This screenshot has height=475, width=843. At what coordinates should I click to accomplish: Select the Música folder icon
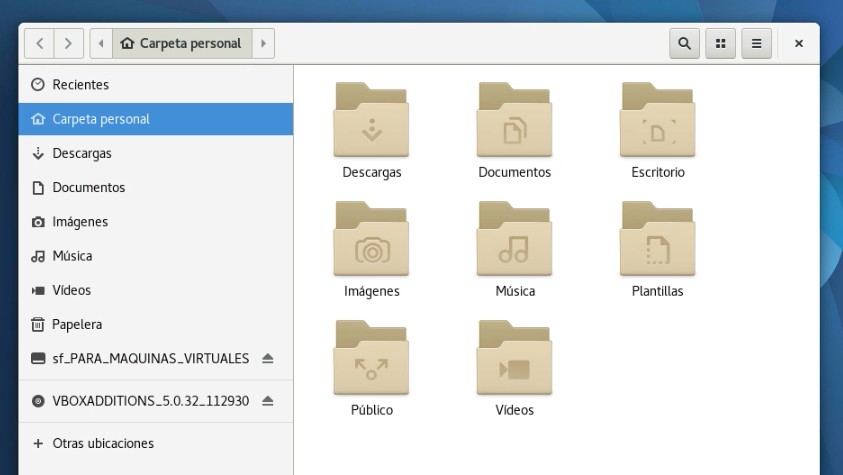514,240
